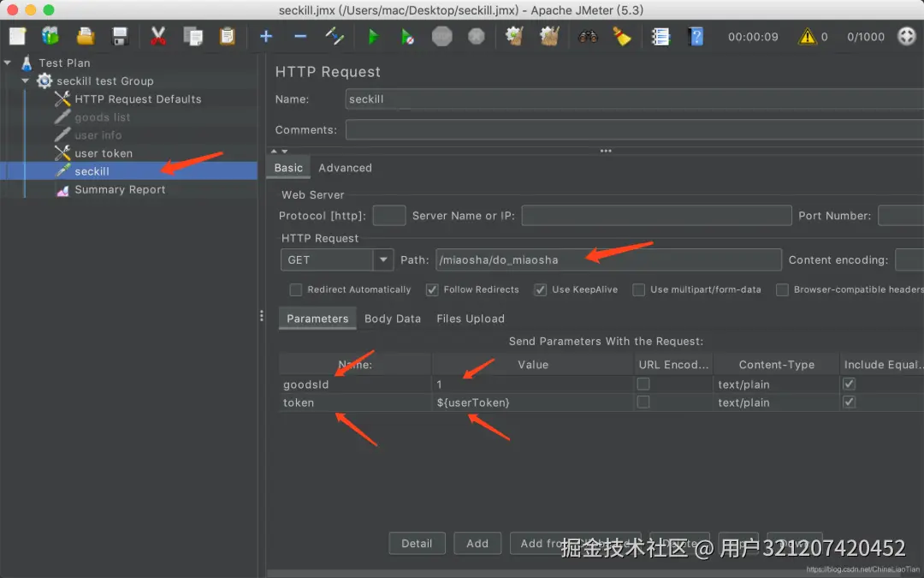The height and width of the screenshot is (578, 924).
Task: Enable Redirect Automatically checkbox
Action: [296, 289]
